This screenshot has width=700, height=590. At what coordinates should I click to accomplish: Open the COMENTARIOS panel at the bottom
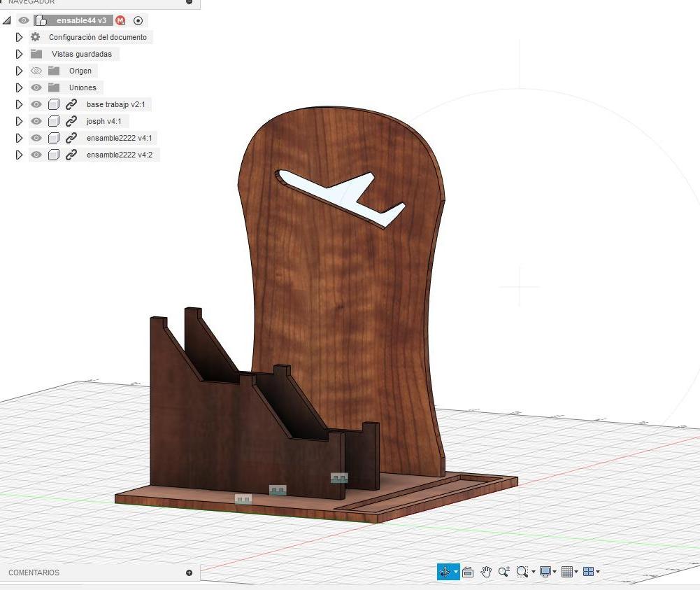click(33, 573)
